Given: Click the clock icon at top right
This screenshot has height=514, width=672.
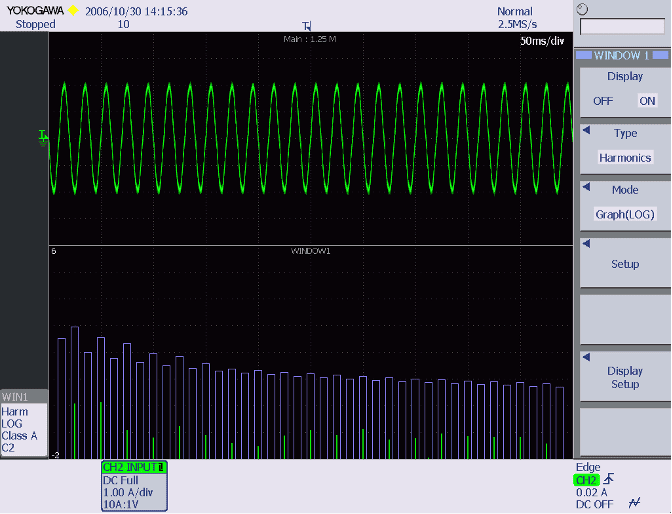Looking at the screenshot, I should click(x=583, y=10).
